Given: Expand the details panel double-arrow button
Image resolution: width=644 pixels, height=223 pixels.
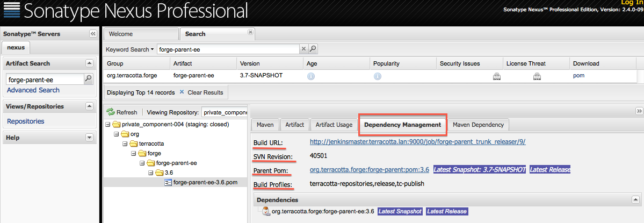Looking at the screenshot, I should tap(639, 111).
